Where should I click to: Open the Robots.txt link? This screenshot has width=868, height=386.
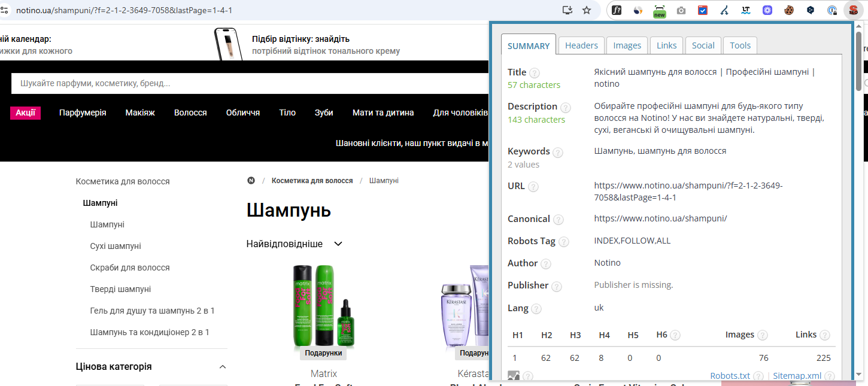[730, 376]
